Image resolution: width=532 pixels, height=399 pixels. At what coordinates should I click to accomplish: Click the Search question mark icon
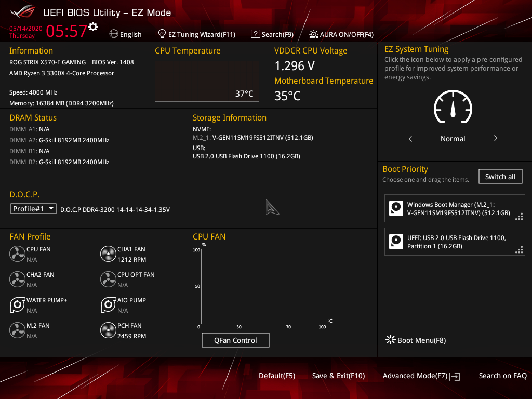click(x=255, y=34)
